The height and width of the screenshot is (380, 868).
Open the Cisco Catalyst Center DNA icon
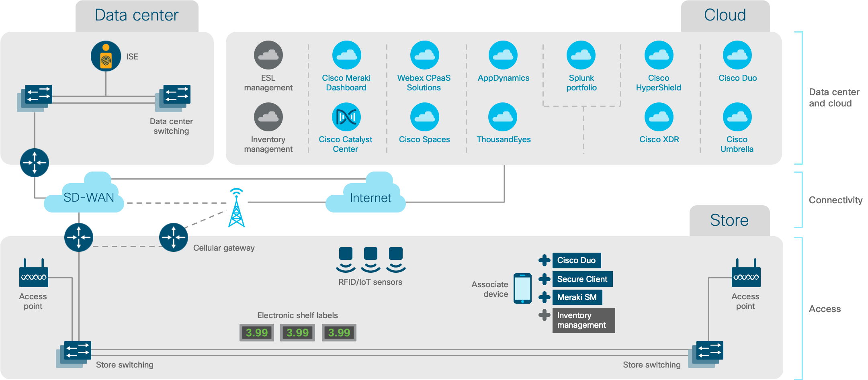(346, 117)
